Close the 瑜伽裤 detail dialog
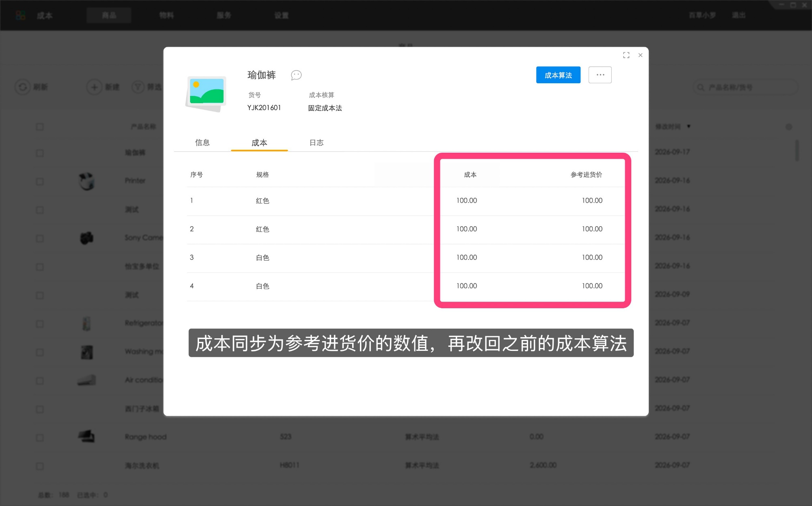The image size is (812, 506). (640, 55)
